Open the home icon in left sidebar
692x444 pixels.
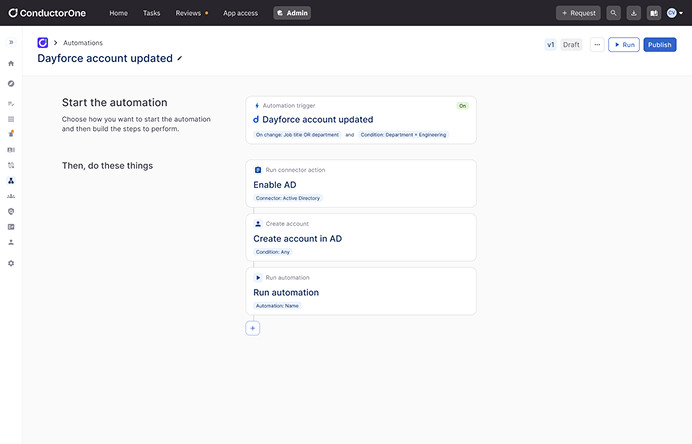(x=11, y=64)
